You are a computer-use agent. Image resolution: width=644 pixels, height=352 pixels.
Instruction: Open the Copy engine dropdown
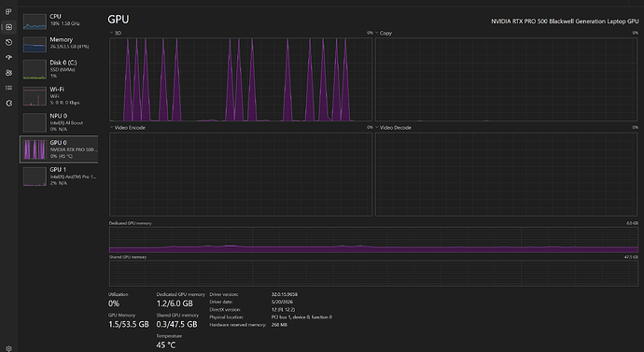pyautogui.click(x=384, y=33)
